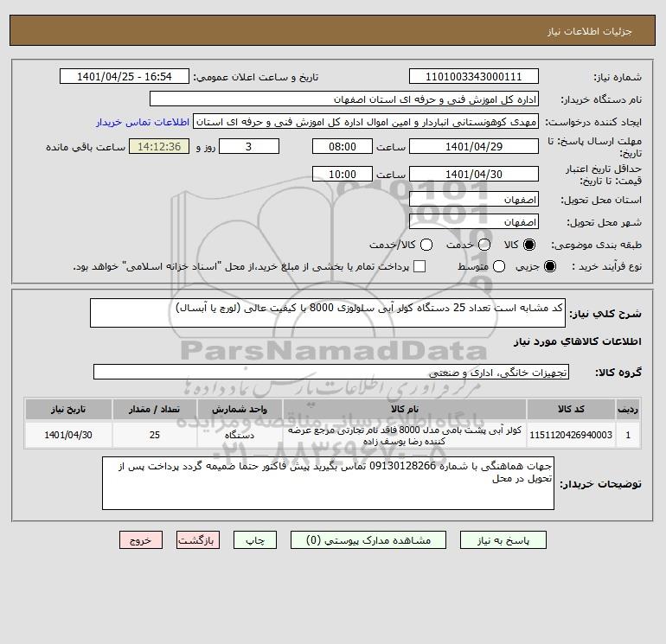This screenshot has width=666, height=644.
Task: Click the remaining time 14:12:36 field
Action: point(159,146)
